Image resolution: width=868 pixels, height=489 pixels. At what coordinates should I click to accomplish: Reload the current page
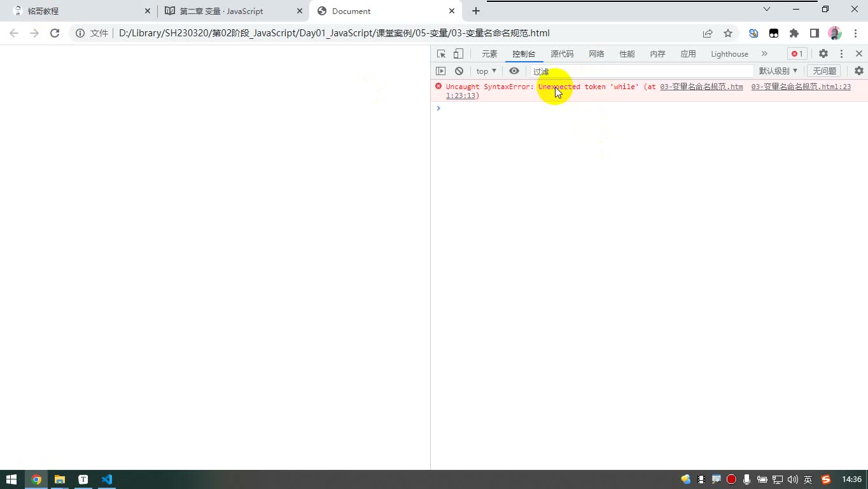click(x=55, y=33)
